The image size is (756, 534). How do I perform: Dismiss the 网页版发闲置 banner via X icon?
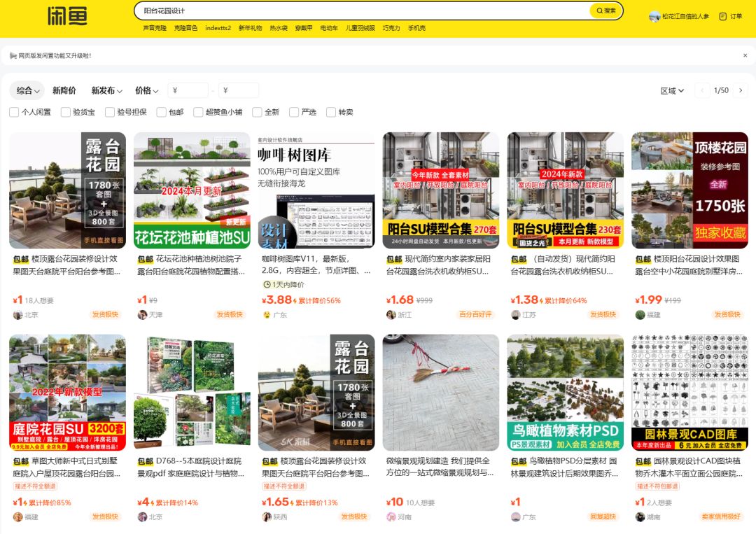pyautogui.click(x=745, y=55)
